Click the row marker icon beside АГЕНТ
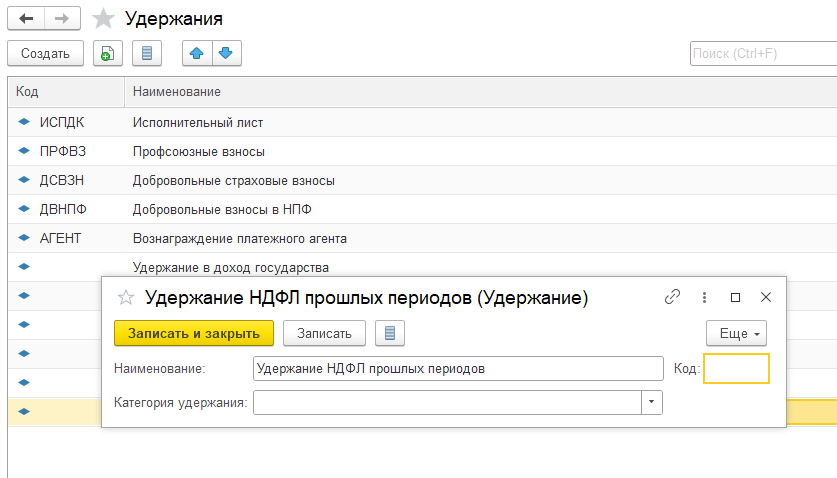 pyautogui.click(x=24, y=237)
